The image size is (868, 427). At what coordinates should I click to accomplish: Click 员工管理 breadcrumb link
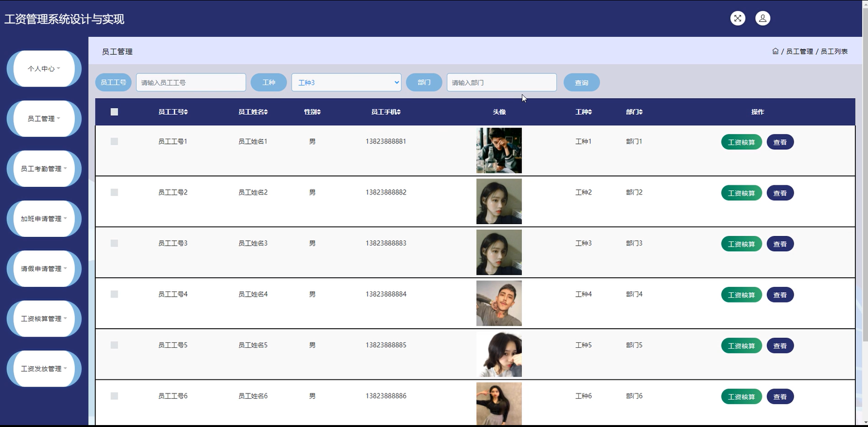pyautogui.click(x=799, y=51)
